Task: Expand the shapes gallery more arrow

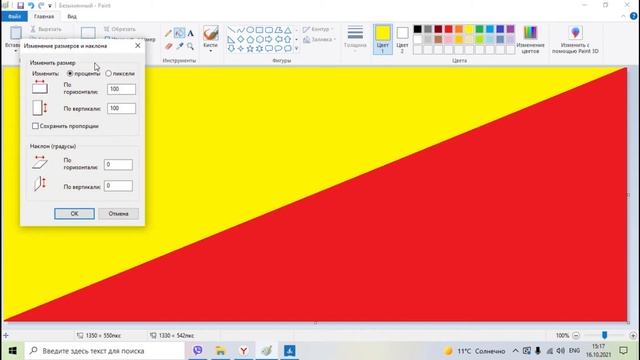Action: (x=296, y=49)
